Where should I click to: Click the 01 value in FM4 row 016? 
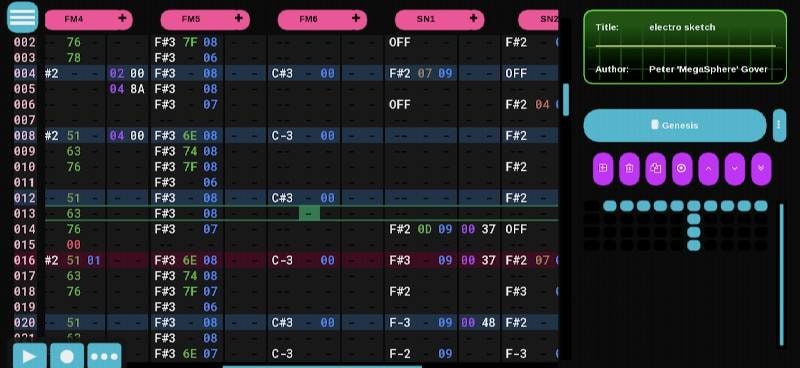click(x=94, y=260)
